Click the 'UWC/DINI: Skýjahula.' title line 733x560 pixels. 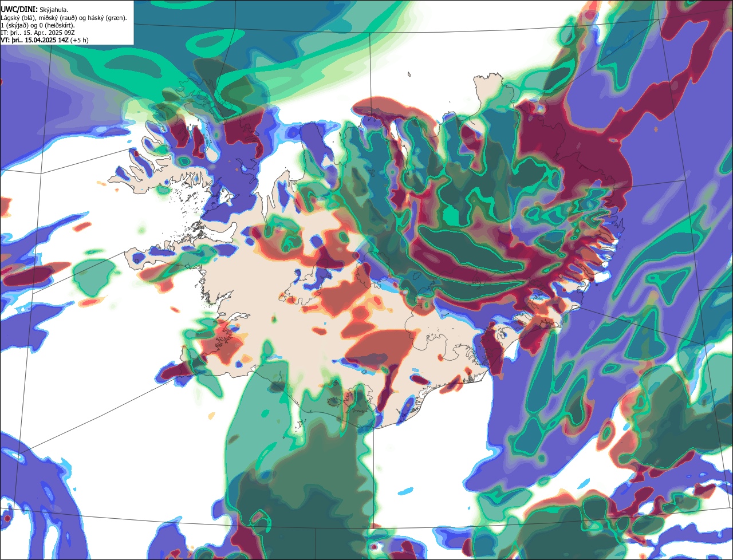point(34,10)
